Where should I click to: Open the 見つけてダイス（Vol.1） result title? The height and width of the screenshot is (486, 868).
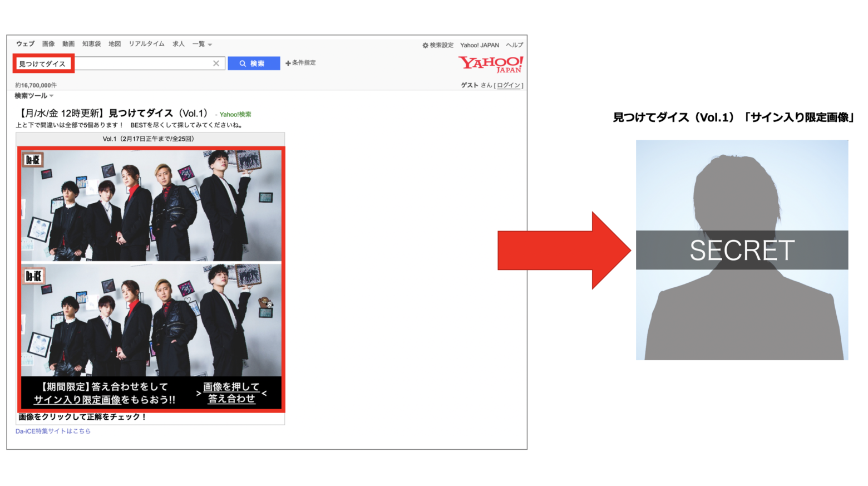[x=114, y=114]
